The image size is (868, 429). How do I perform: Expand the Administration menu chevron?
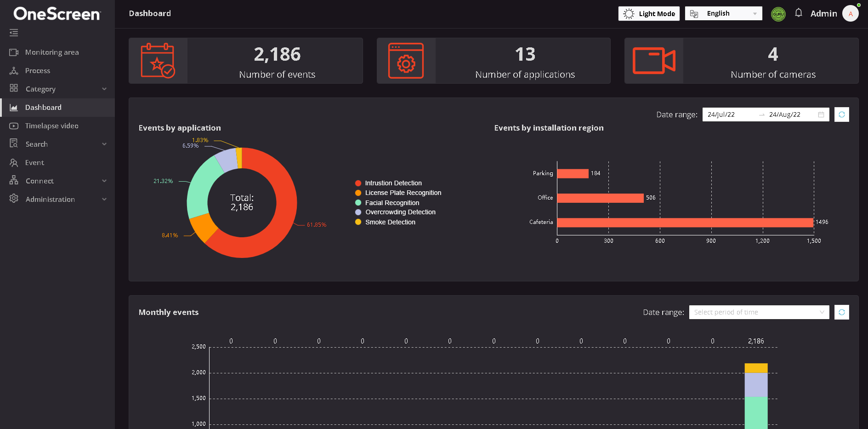[x=104, y=199]
